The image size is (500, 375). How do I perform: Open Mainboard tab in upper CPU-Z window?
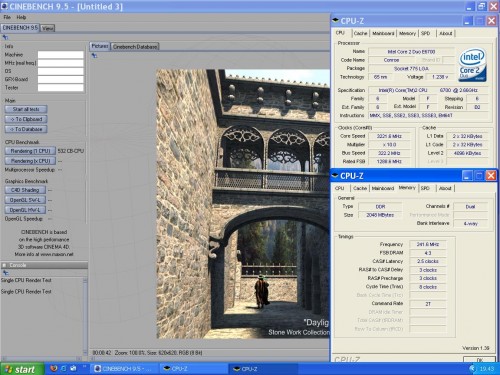(x=383, y=33)
